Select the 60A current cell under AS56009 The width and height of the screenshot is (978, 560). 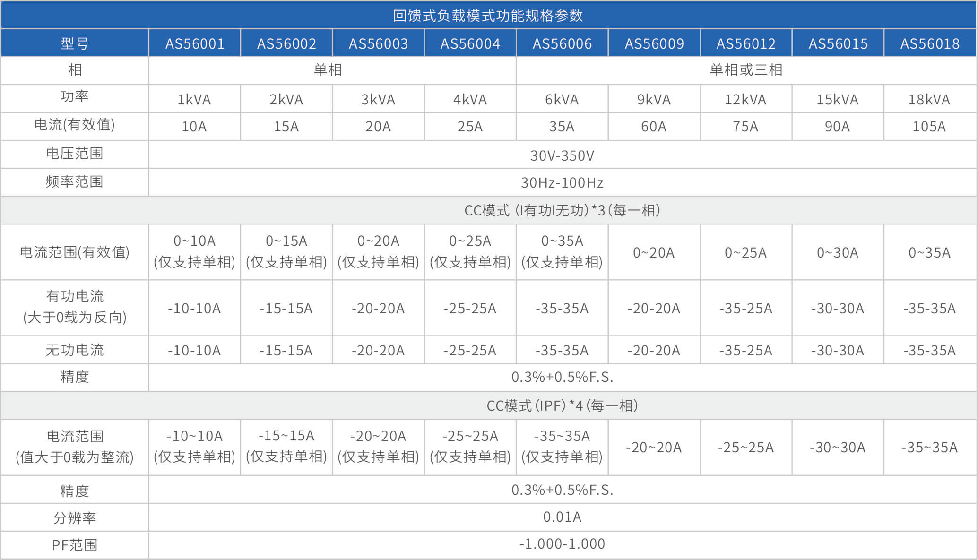pyautogui.click(x=653, y=127)
